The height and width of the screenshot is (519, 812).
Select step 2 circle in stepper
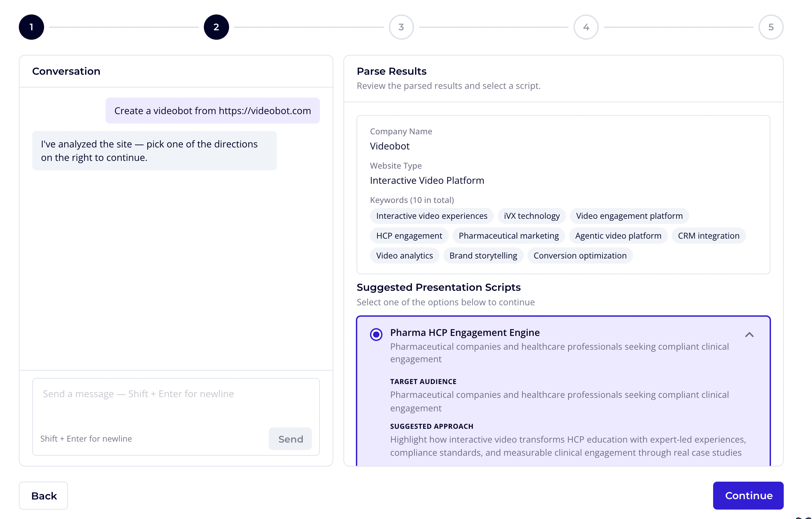click(x=216, y=27)
